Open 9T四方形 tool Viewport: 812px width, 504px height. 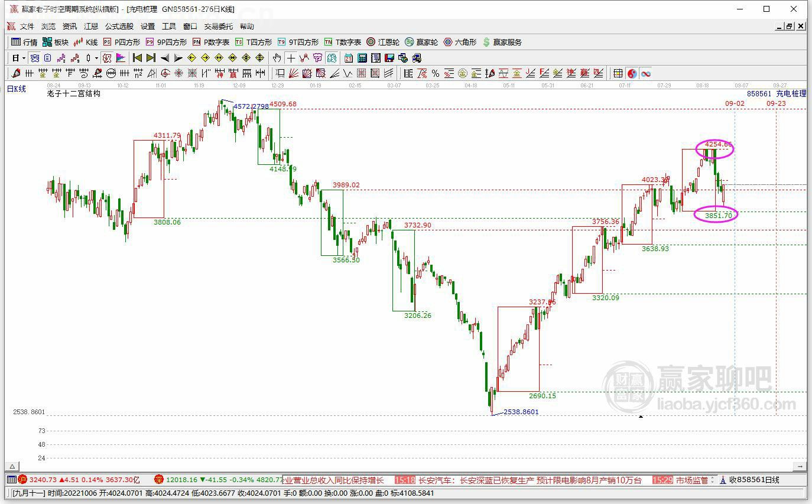click(298, 42)
